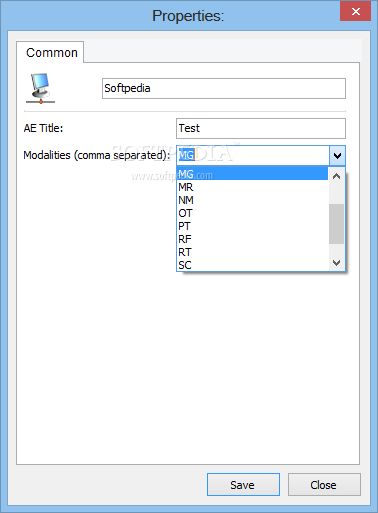Focus the AE Title field containing Test

(x=261, y=128)
